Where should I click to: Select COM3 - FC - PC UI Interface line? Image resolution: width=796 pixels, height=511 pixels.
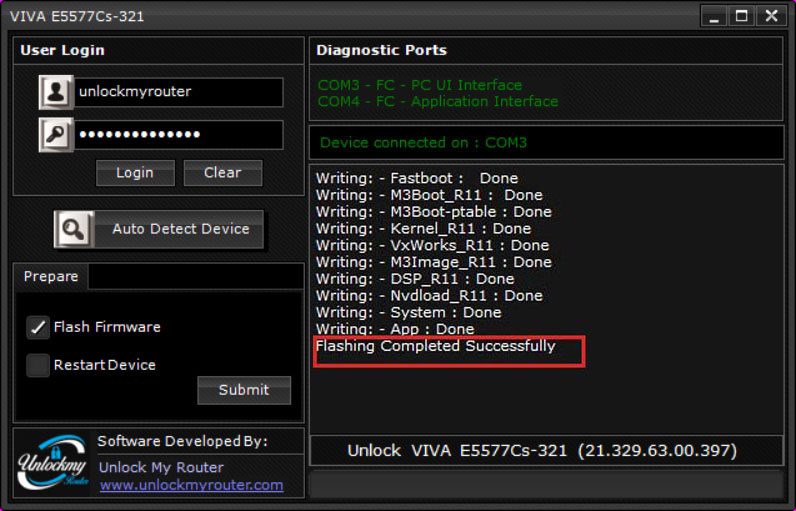[x=420, y=85]
